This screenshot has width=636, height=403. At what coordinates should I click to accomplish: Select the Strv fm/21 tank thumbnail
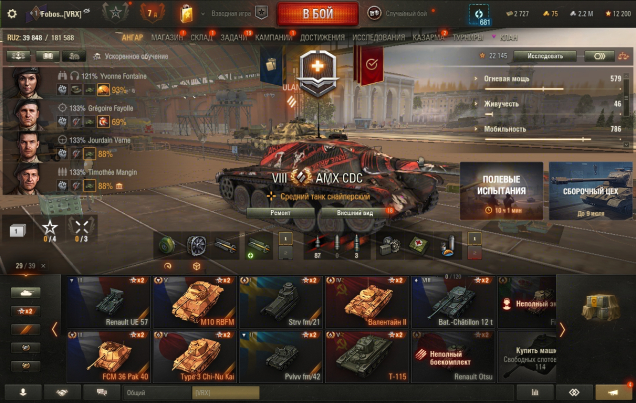coord(281,302)
